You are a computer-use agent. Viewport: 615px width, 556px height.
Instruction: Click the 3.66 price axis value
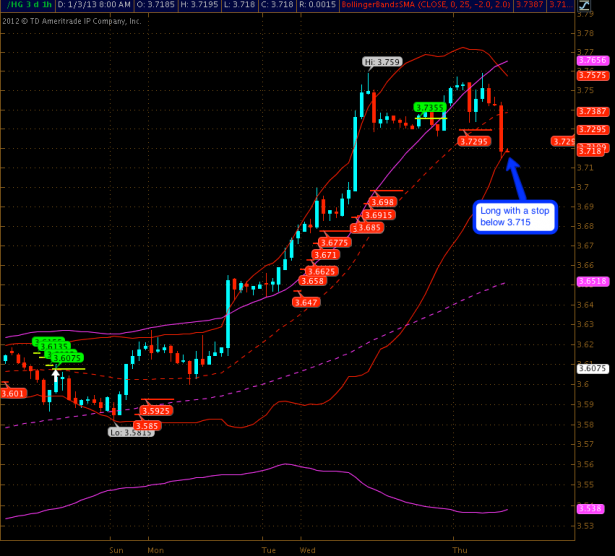tap(585, 265)
